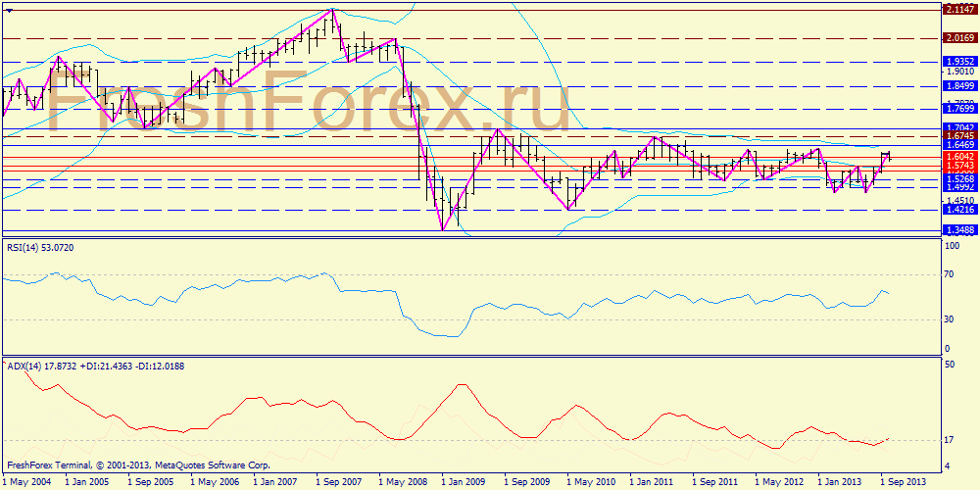
Task: Select the 1.8499 price level label
Action: pyautogui.click(x=959, y=86)
